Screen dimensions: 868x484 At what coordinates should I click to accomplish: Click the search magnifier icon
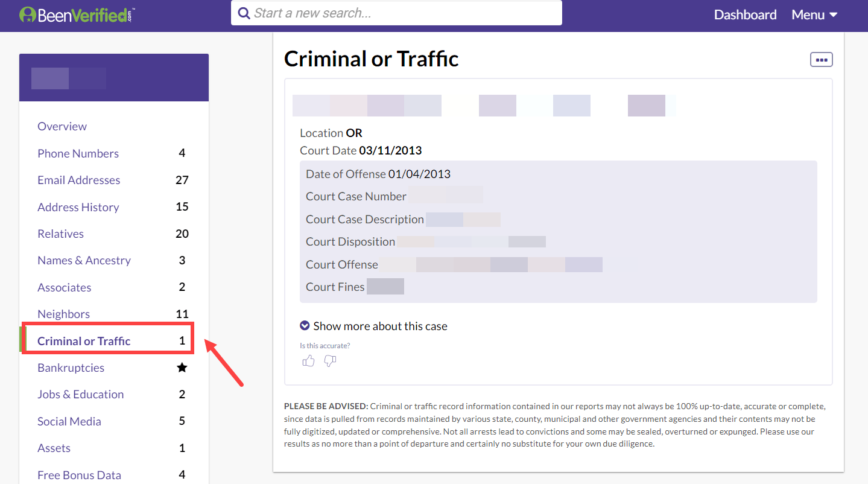tap(244, 13)
